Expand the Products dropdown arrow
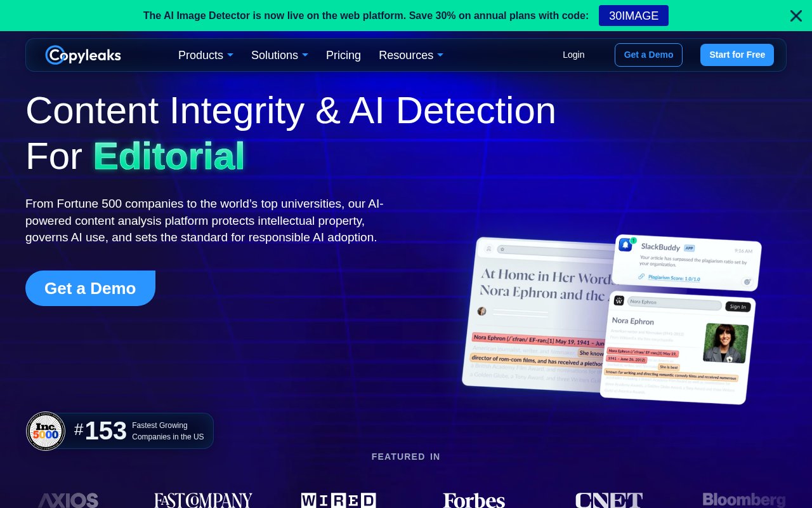 tap(230, 55)
